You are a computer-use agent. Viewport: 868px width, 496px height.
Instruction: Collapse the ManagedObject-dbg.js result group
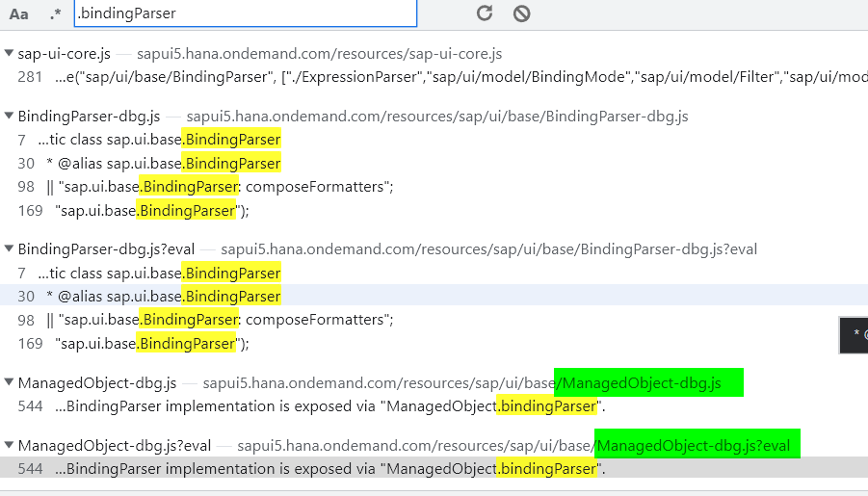coord(9,382)
